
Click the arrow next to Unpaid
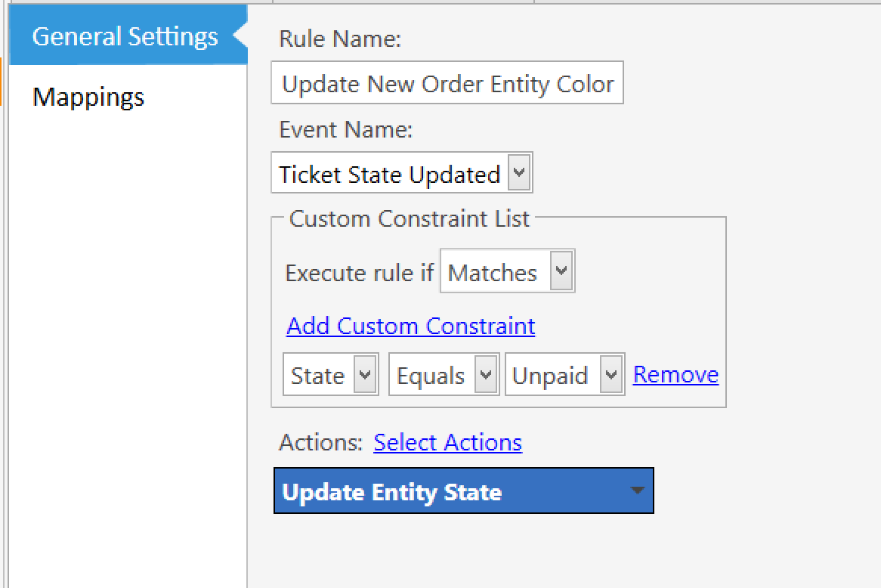pos(611,374)
